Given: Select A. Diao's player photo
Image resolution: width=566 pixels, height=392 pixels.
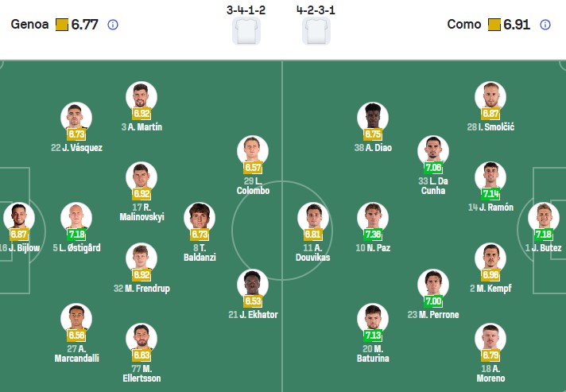Looking at the screenshot, I should coord(372,117).
